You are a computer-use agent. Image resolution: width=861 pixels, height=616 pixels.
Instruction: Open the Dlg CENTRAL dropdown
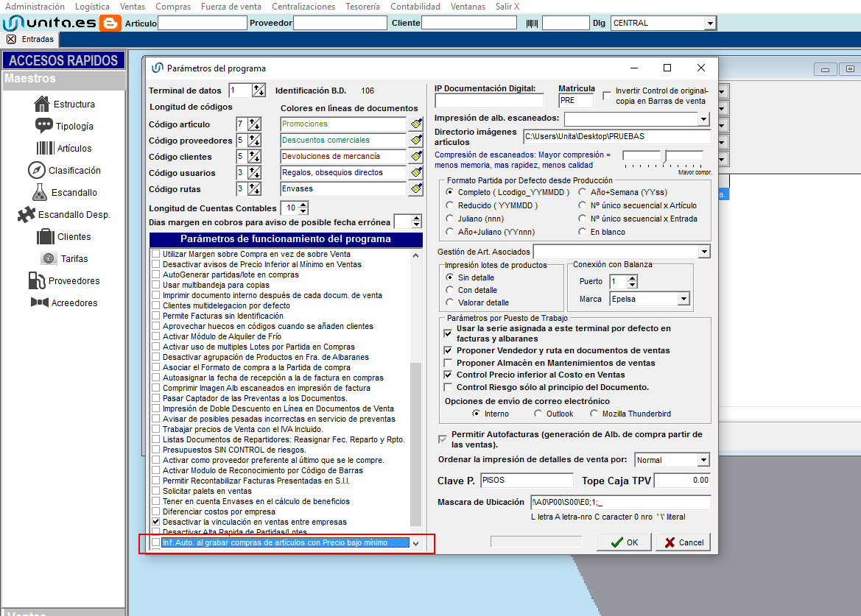pyautogui.click(x=710, y=23)
